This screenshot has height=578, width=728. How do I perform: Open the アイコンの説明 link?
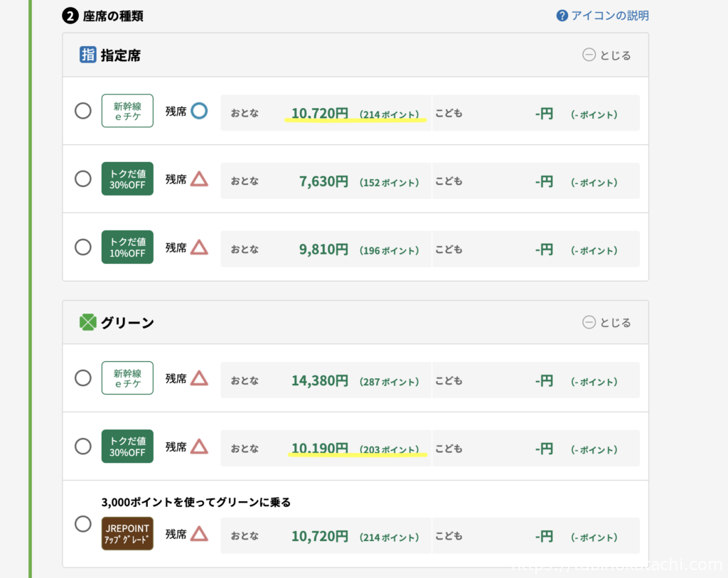[x=609, y=16]
